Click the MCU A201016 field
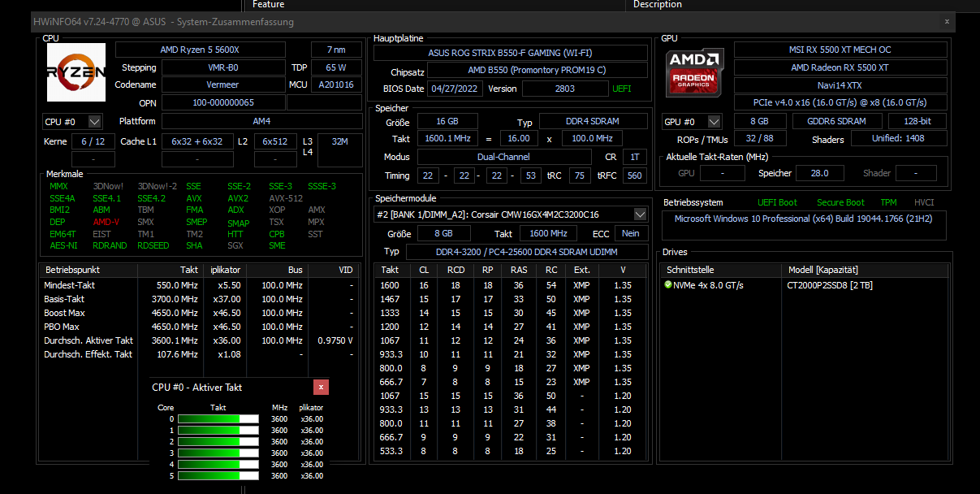This screenshot has height=494, width=980. (338, 85)
